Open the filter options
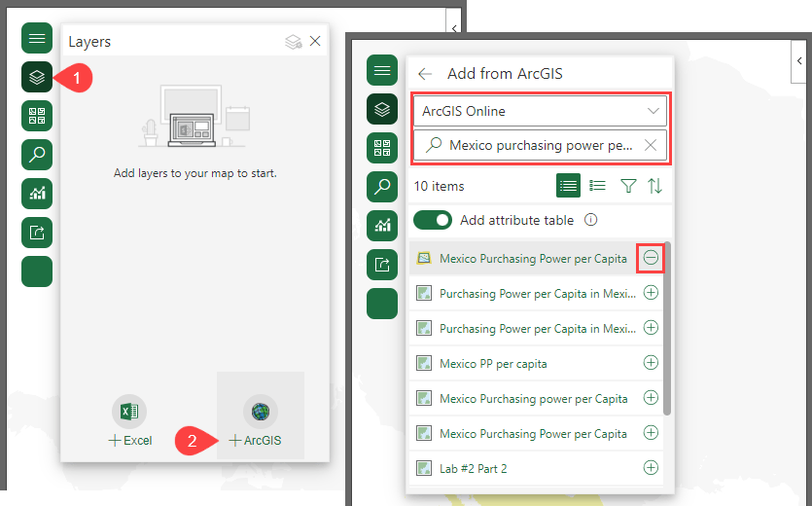 628,186
